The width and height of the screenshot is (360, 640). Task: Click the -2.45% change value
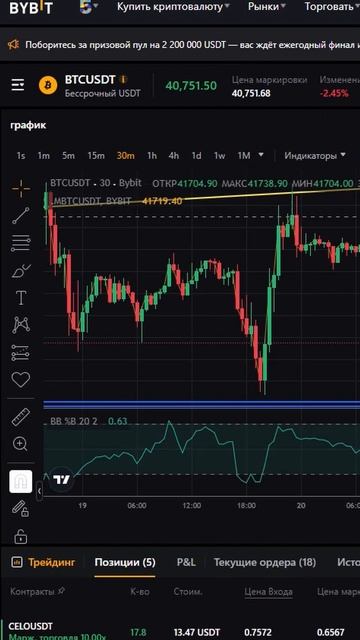point(334,93)
